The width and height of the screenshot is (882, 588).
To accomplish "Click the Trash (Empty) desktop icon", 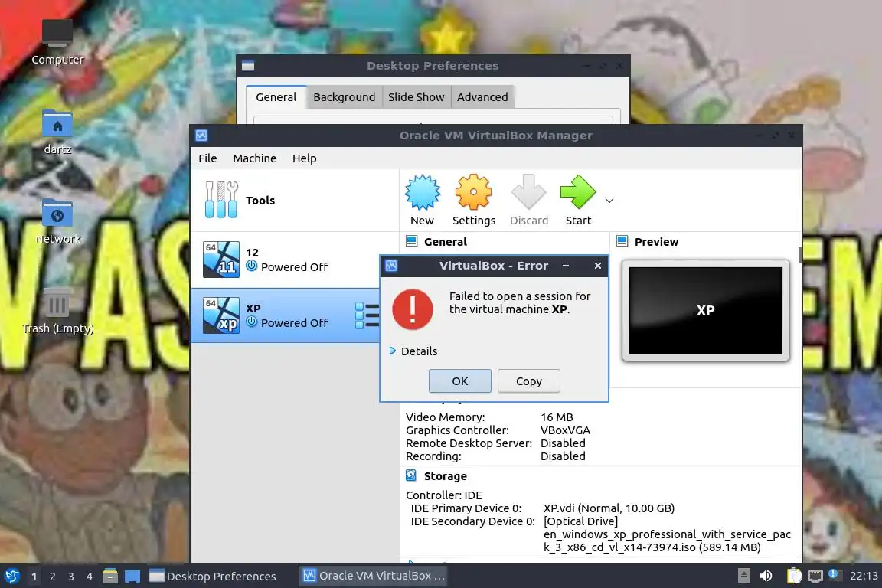I will [x=57, y=311].
